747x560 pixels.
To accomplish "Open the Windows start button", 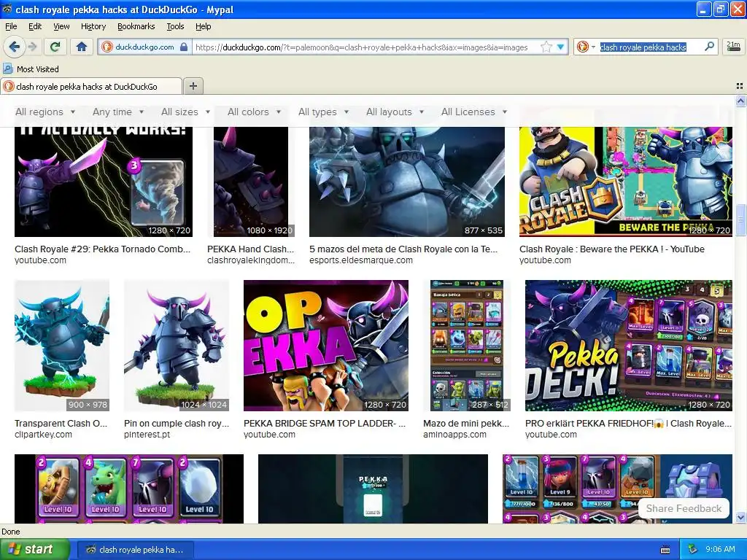I will [34, 550].
